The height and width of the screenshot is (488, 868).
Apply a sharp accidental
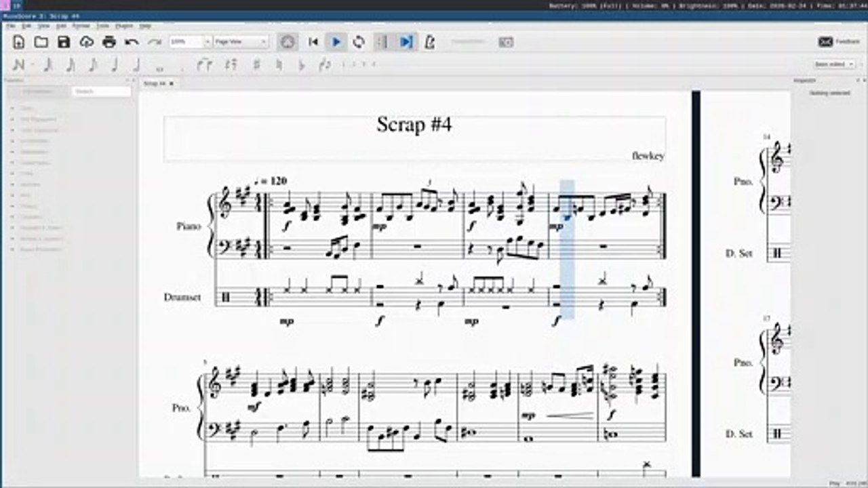[x=256, y=65]
